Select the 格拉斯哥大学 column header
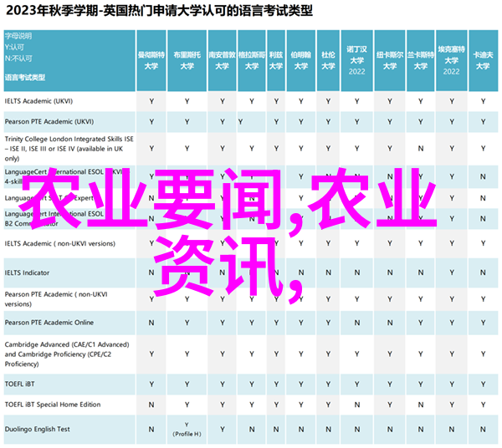 coord(252,60)
